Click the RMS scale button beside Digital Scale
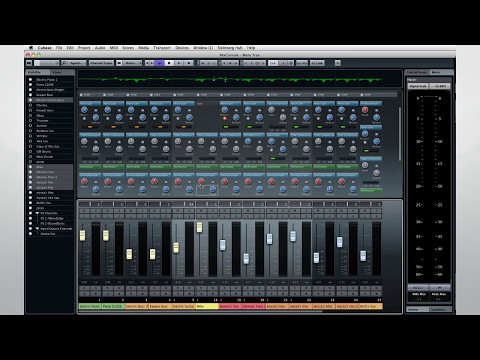This screenshot has height=360, width=480. [x=440, y=86]
